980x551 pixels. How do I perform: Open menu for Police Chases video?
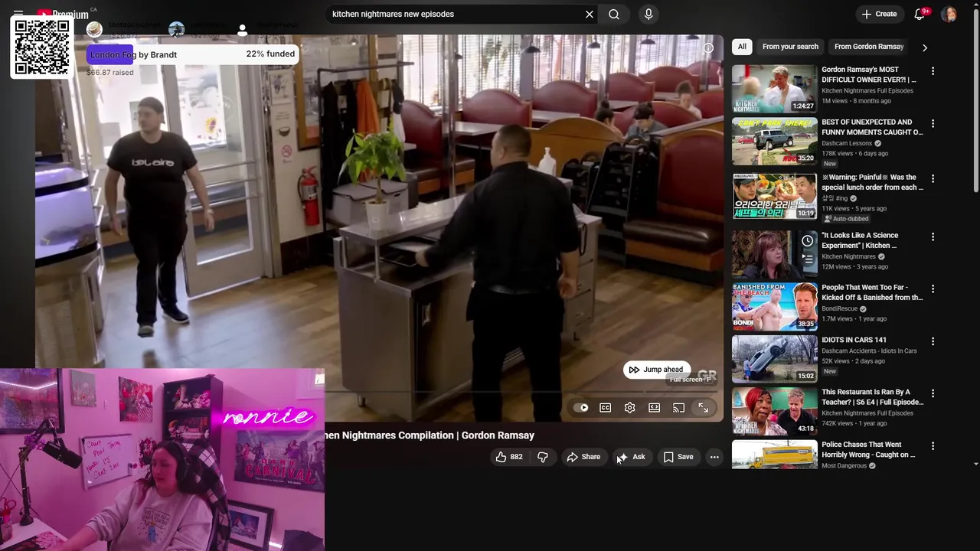933,445
